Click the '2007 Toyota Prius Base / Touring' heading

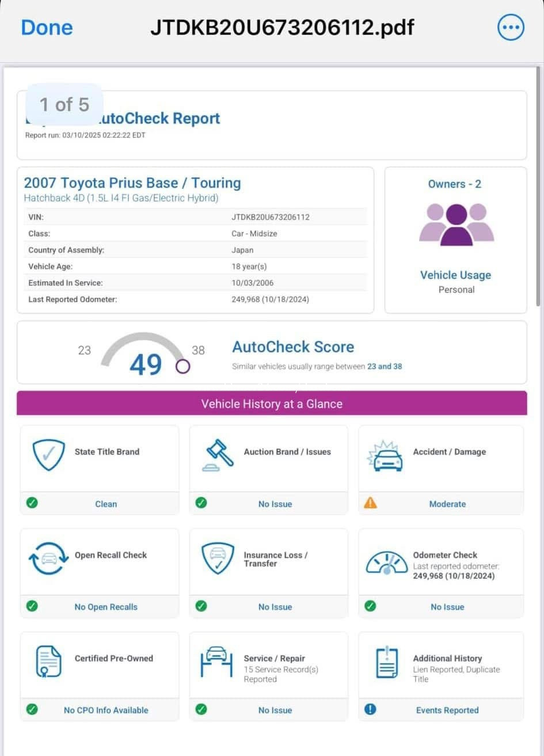[132, 183]
